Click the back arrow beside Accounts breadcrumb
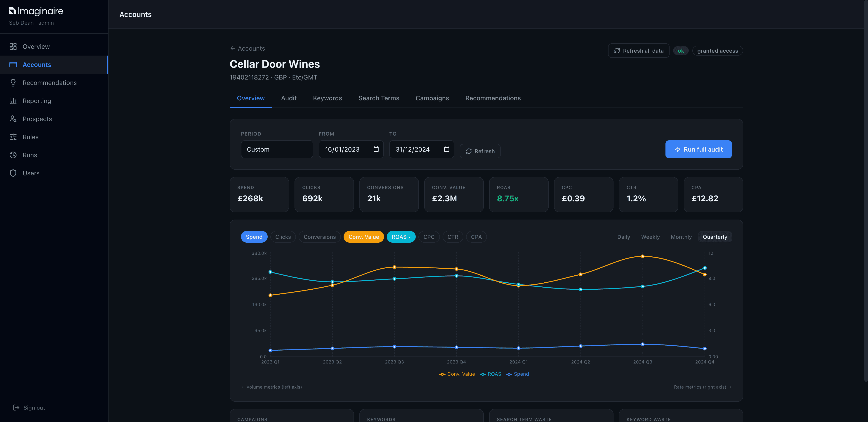This screenshot has height=422, width=868. pyautogui.click(x=233, y=49)
